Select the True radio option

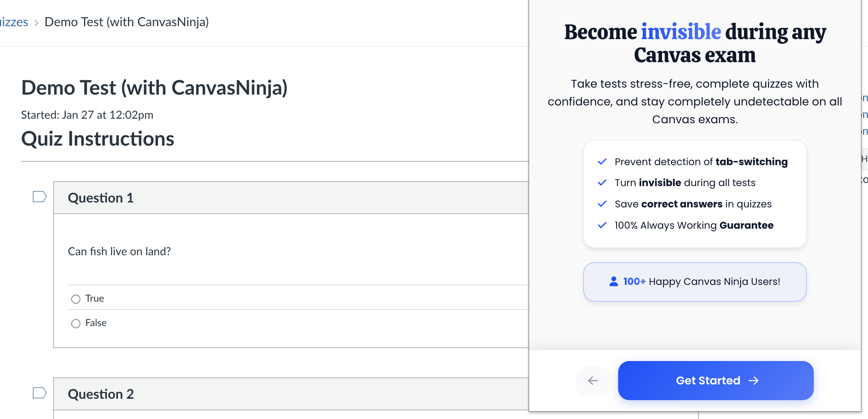point(76,299)
